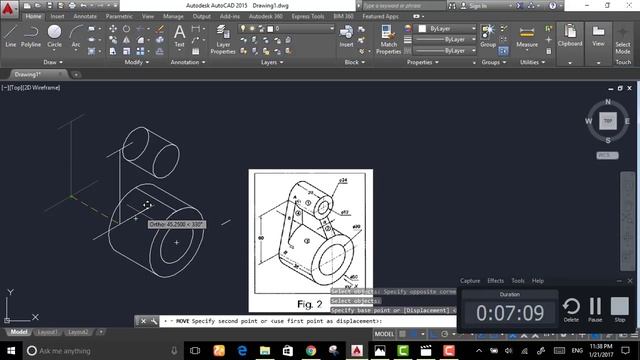Select the Text annotation tool

[179, 36]
